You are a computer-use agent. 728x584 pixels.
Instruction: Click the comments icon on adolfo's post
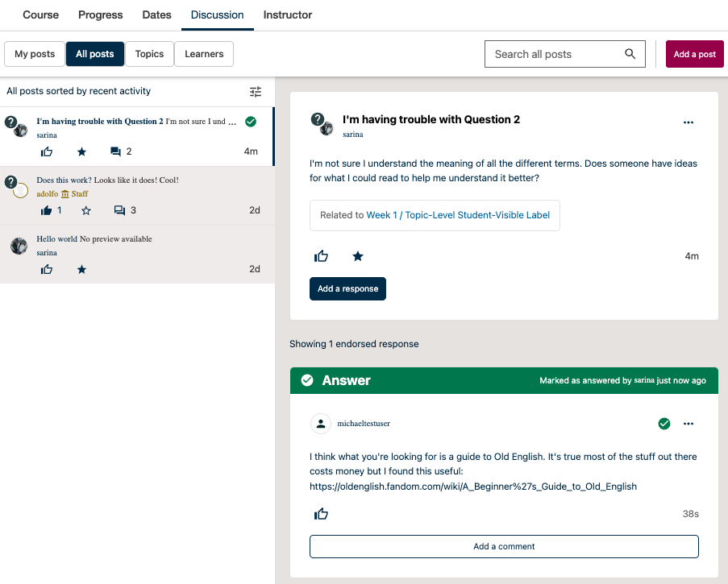click(119, 211)
